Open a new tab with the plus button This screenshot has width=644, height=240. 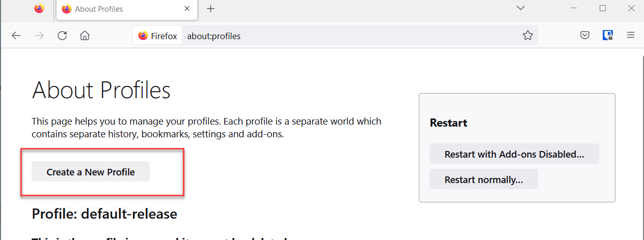click(x=211, y=9)
